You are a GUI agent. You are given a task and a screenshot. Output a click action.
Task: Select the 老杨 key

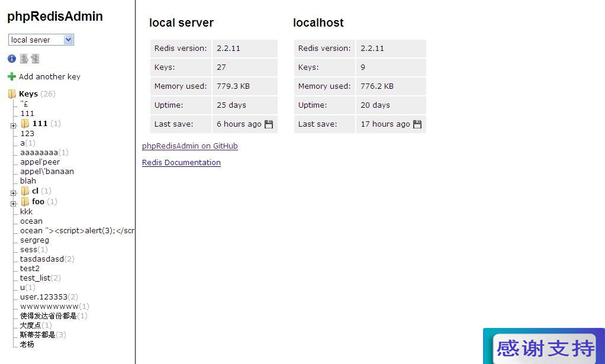click(x=27, y=344)
